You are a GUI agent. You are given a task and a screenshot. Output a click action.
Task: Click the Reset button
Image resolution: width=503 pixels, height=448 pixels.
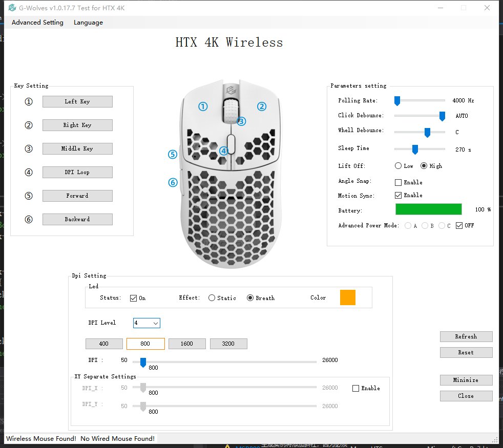tap(466, 352)
